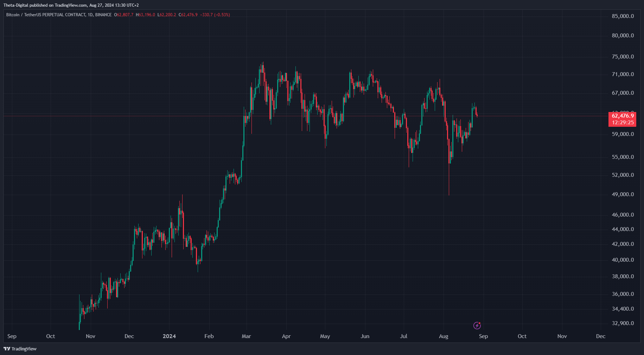The height and width of the screenshot is (355, 644).
Task: Click the Feb label on time axis
Action: (x=209, y=336)
